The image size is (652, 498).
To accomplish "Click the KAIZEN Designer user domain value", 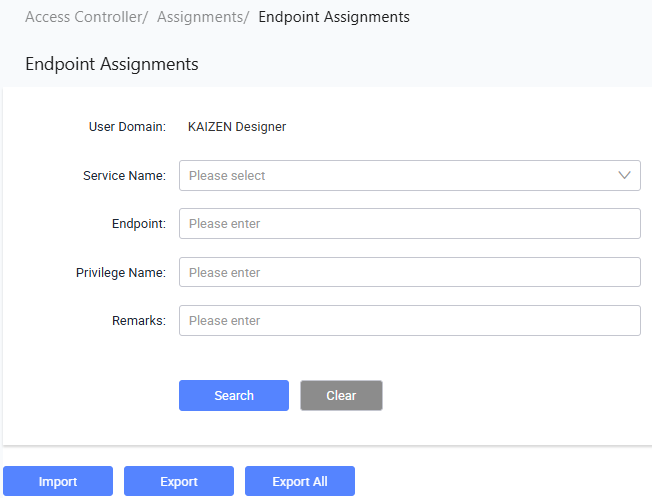I will tap(237, 127).
